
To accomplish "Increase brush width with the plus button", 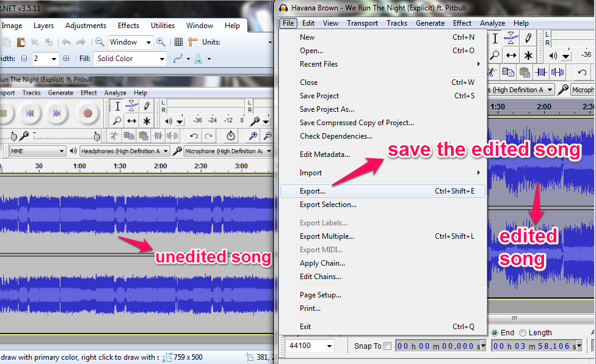I will (66, 59).
